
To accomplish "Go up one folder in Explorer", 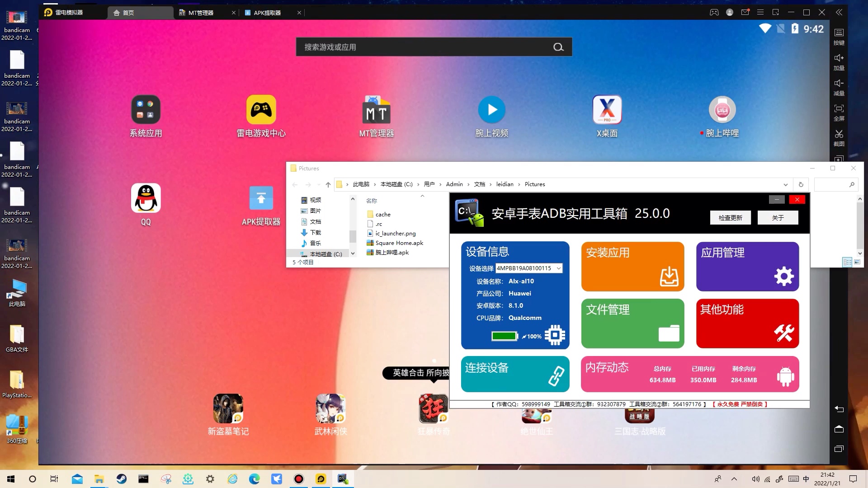I will [x=328, y=184].
